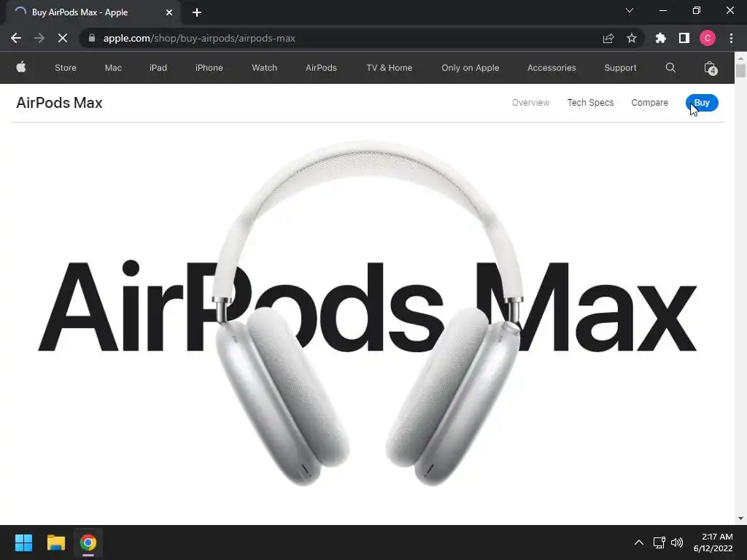This screenshot has width=747, height=560.
Task: Open the Accessories menu item
Action: pos(551,68)
